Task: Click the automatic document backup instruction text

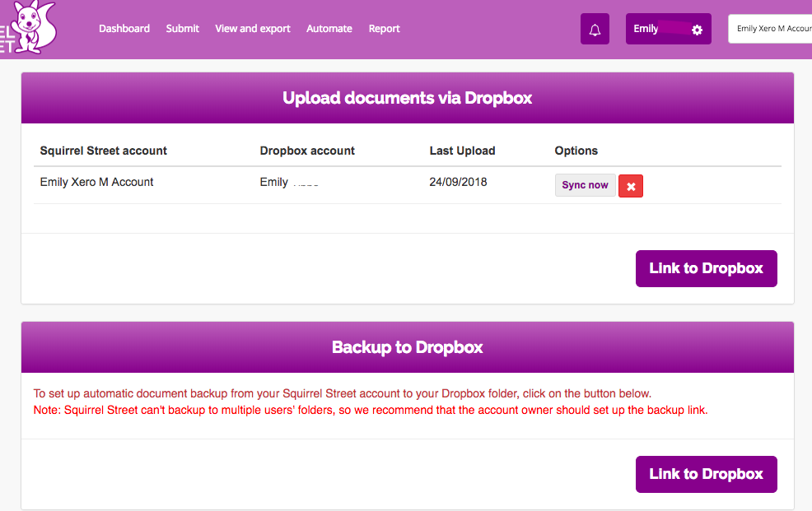Action: [x=343, y=393]
